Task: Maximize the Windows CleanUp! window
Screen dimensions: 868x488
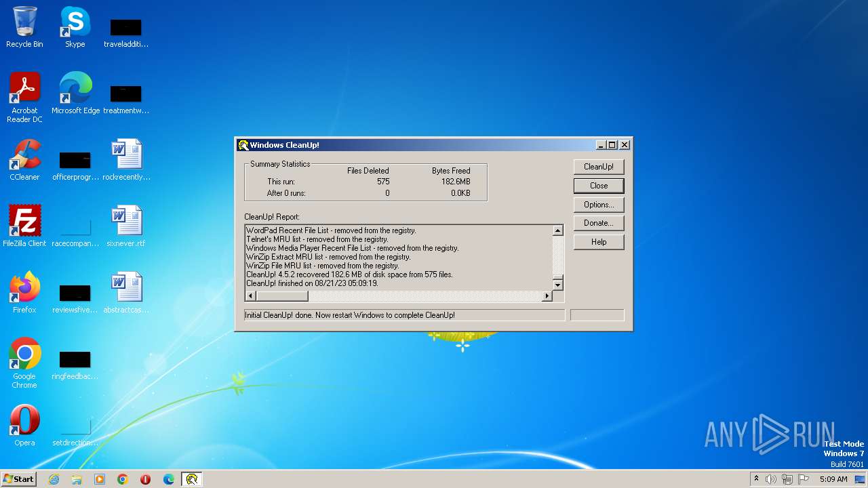Action: point(612,145)
